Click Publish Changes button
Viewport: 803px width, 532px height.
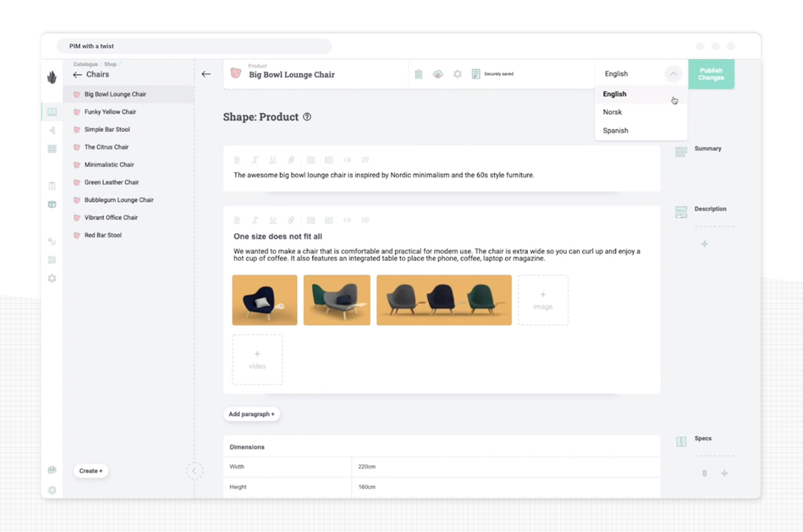pyautogui.click(x=711, y=74)
